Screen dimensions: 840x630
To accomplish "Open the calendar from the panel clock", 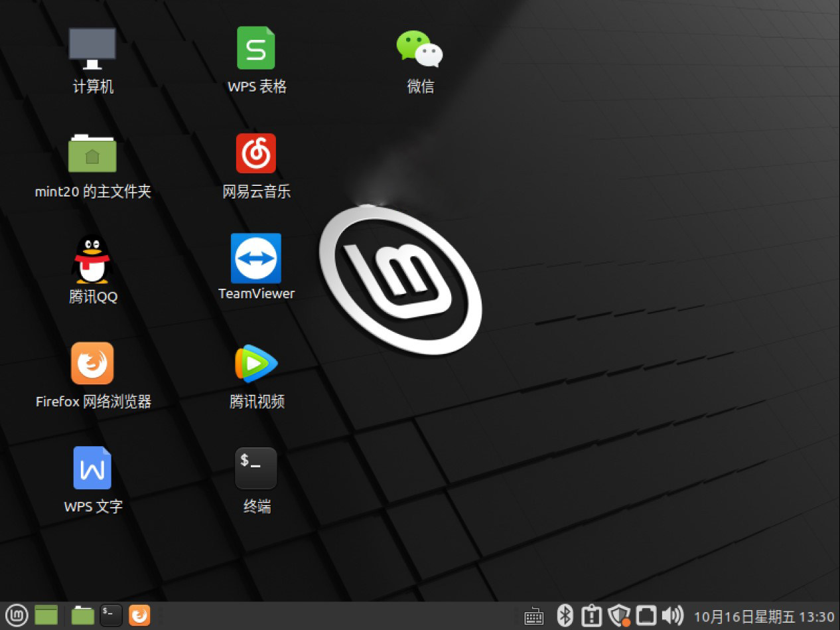I will 764,617.
